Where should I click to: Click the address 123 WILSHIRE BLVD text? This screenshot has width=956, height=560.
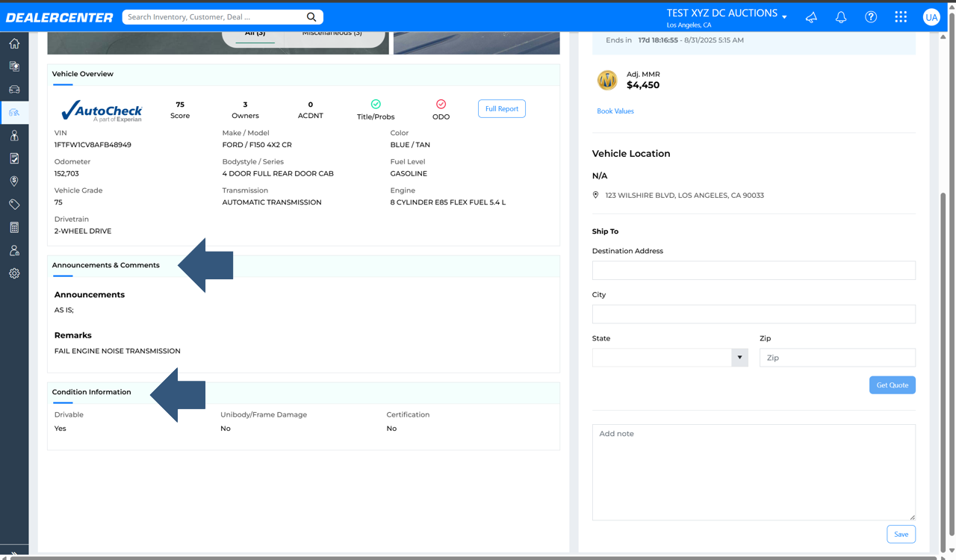click(684, 196)
